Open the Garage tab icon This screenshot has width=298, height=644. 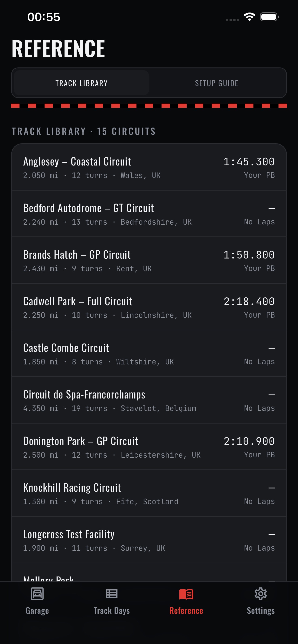click(x=37, y=593)
